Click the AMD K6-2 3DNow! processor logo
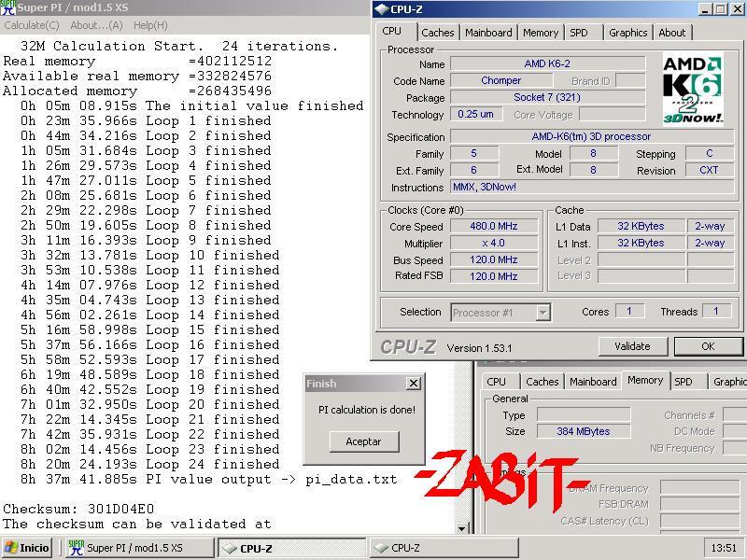747x560 pixels. pyautogui.click(x=693, y=89)
